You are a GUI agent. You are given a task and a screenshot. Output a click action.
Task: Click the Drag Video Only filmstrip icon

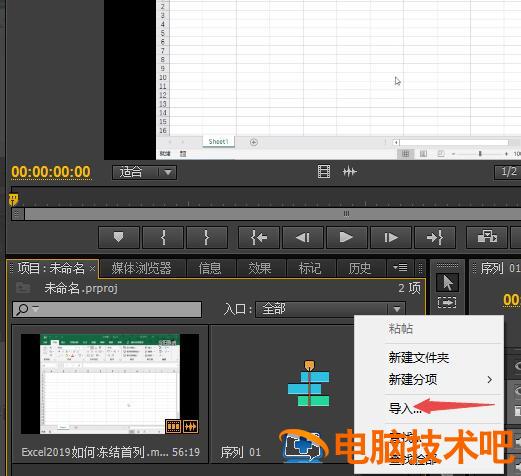click(x=324, y=172)
